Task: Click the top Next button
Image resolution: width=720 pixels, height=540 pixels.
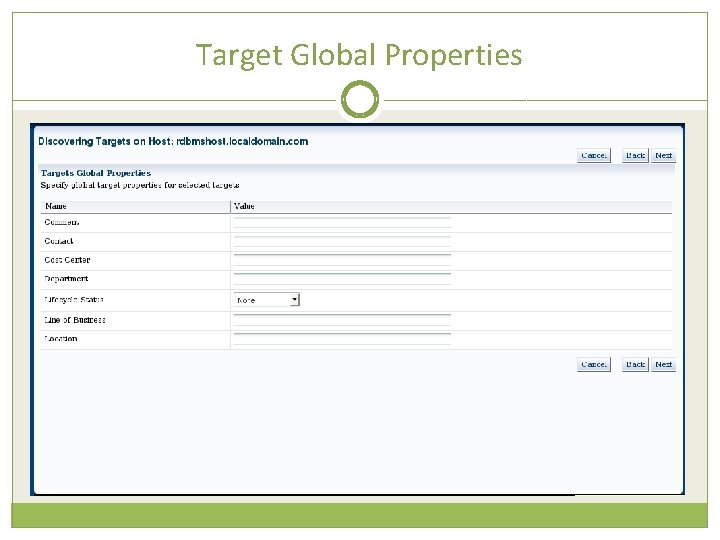Action: pyautogui.click(x=664, y=156)
